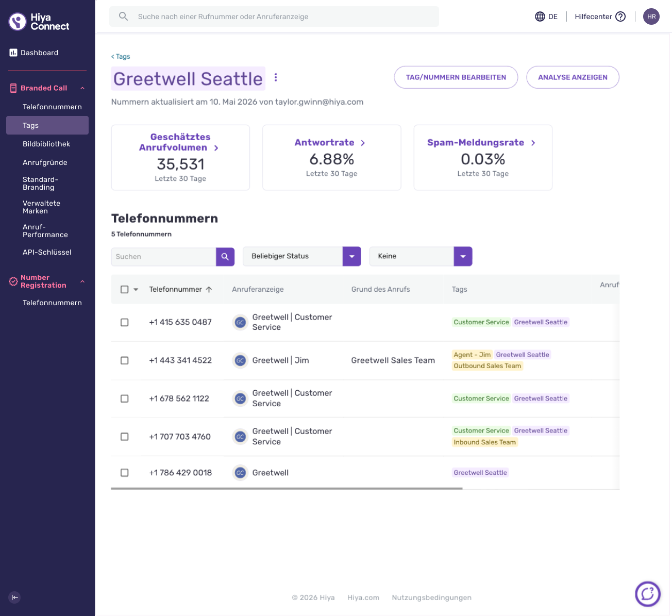Sort by Telefonnummer using the up arrow
Image resolution: width=672 pixels, height=616 pixels.
[x=209, y=290]
